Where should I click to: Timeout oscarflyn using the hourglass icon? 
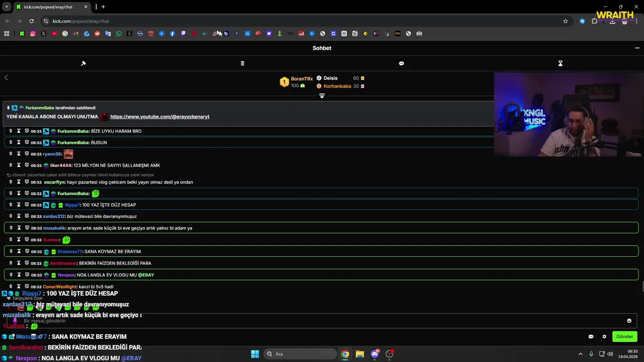tap(19, 182)
